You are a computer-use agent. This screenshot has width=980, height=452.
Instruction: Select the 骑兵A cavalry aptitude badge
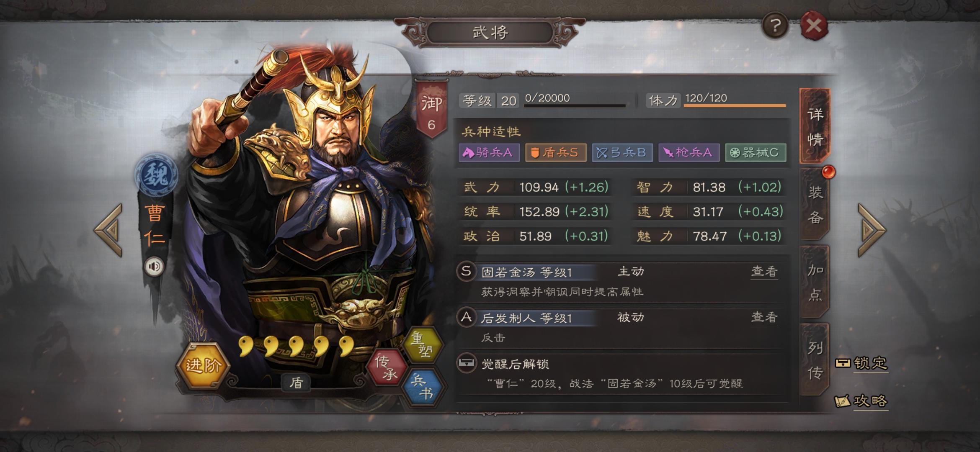pos(489,152)
